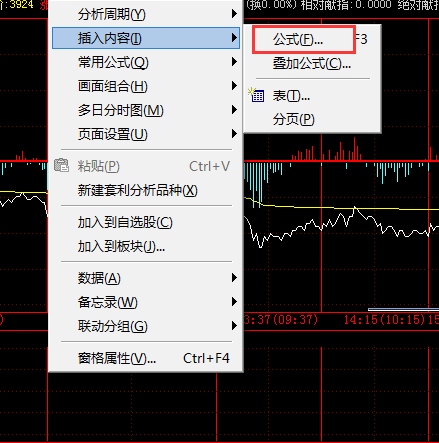Click the Ctrl+V shortcut text
The width and height of the screenshot is (439, 443).
(x=210, y=166)
